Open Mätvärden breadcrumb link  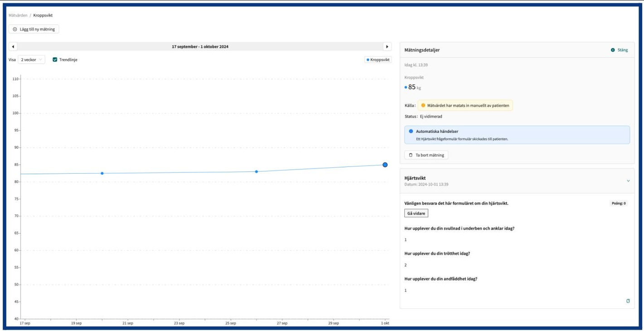point(18,15)
